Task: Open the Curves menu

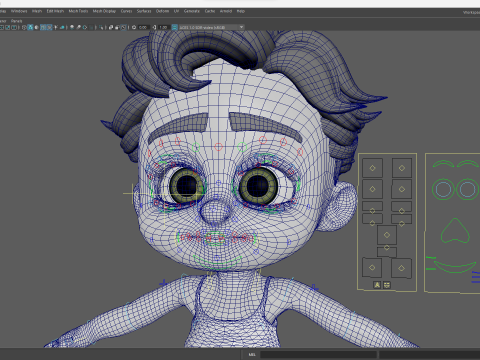Action: (126, 11)
